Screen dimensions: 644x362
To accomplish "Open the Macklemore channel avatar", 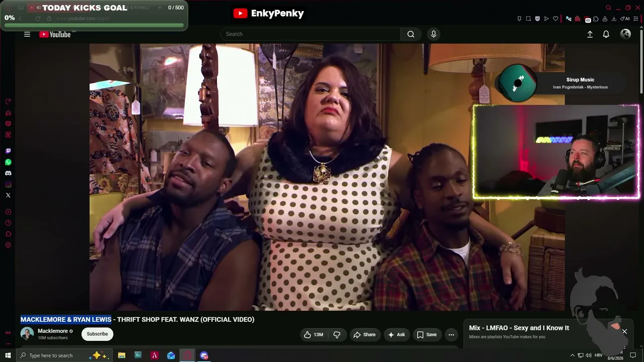I will [x=27, y=334].
